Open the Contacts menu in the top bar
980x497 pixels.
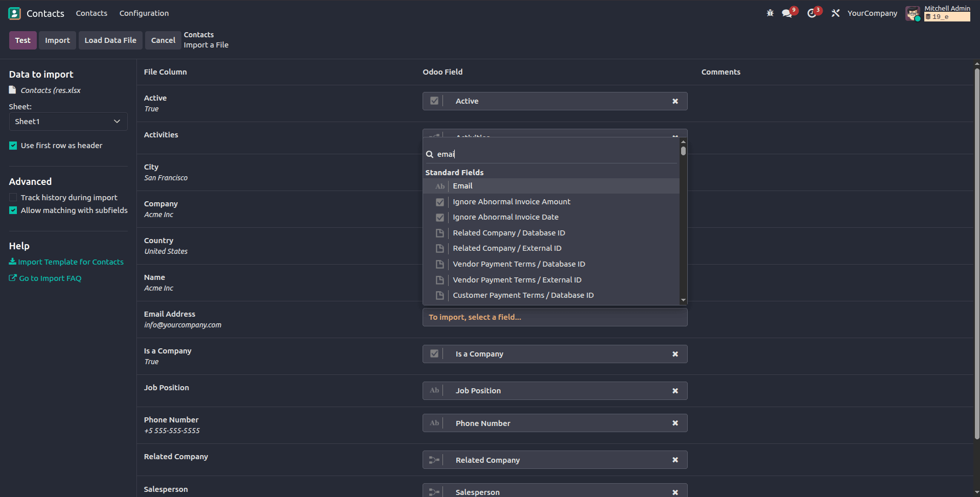point(91,13)
